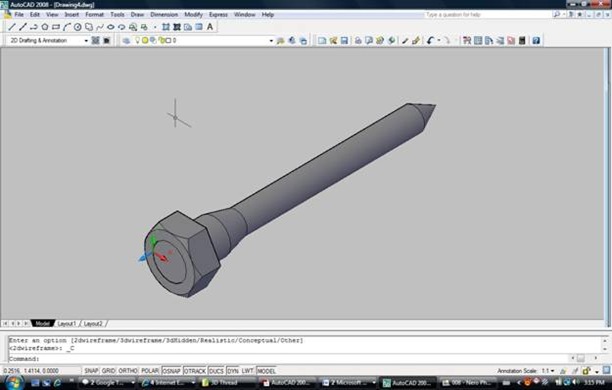The height and width of the screenshot is (390, 612).
Task: Select the Multiline Text A tool
Action: [x=210, y=27]
